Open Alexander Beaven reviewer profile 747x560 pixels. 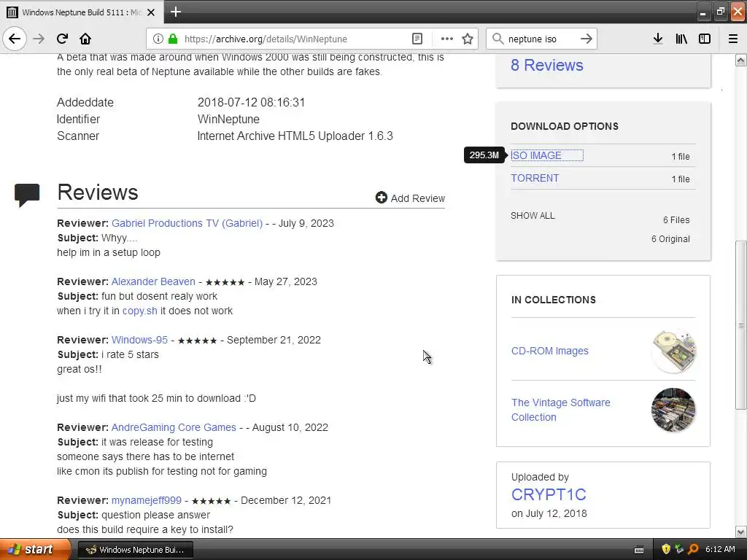[153, 281]
